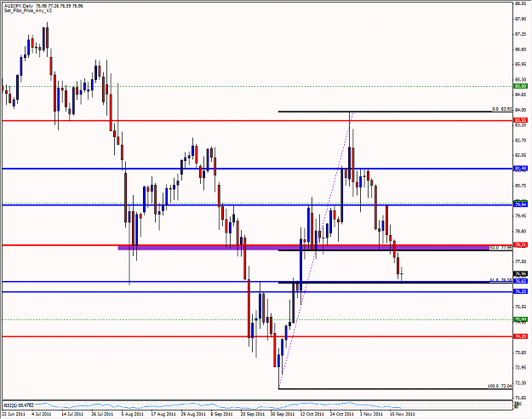This screenshot has height=419, width=532.
Task: Click the green 85.00 price tag
Action: [521, 86]
